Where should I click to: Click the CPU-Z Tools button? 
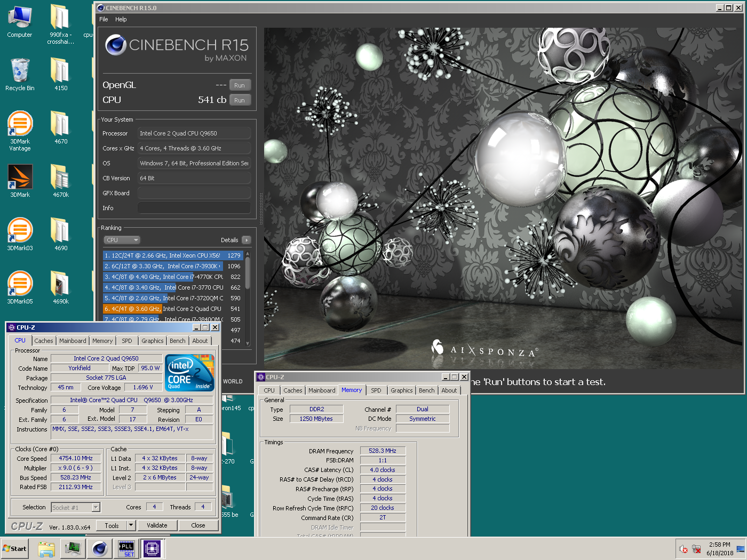click(112, 525)
